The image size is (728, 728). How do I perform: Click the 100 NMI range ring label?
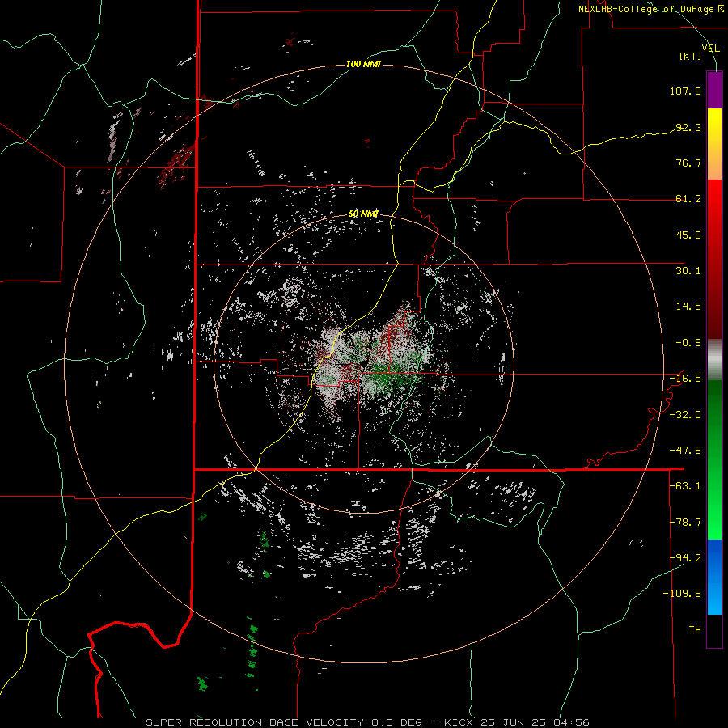(363, 64)
